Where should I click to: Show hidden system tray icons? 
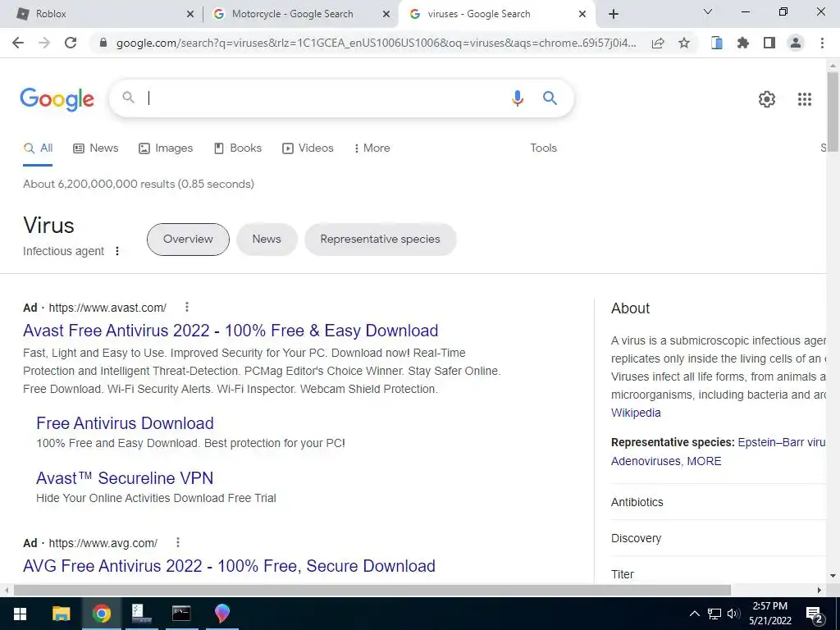coord(694,614)
